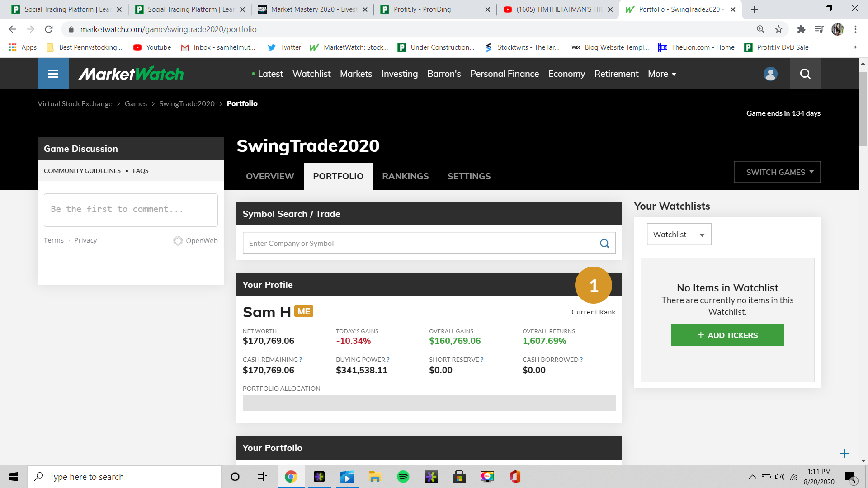
Task: Bookmark this page with the star icon
Action: click(x=778, y=29)
